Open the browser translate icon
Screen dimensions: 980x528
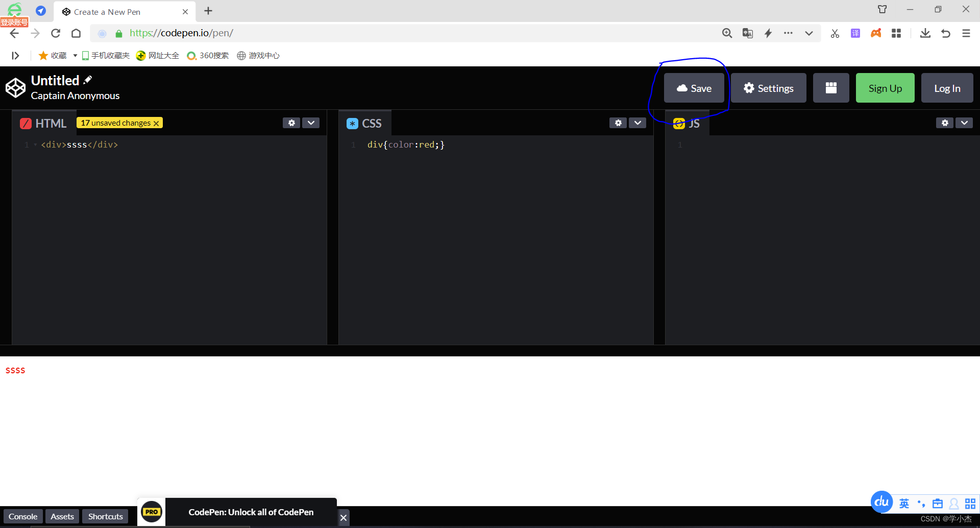tap(747, 33)
